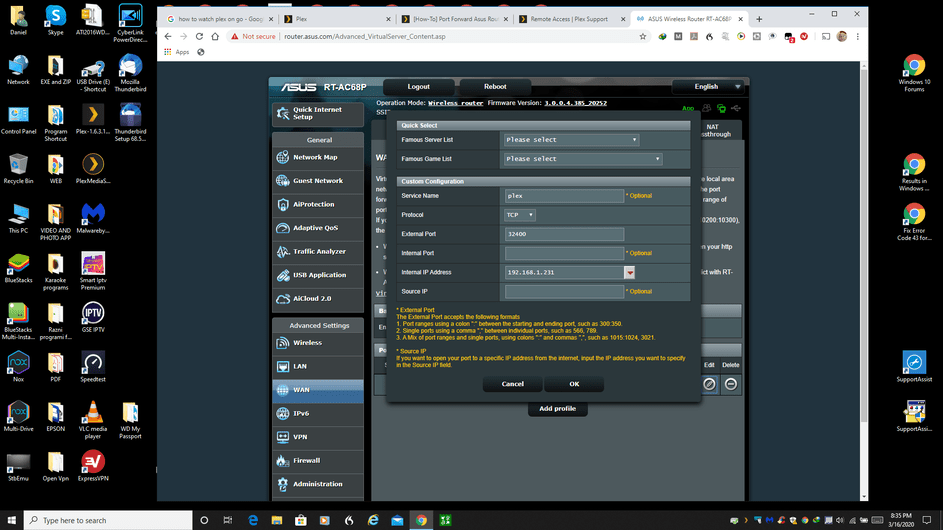The width and height of the screenshot is (943, 530).
Task: Open VLC media player desktop icon
Action: [93, 420]
